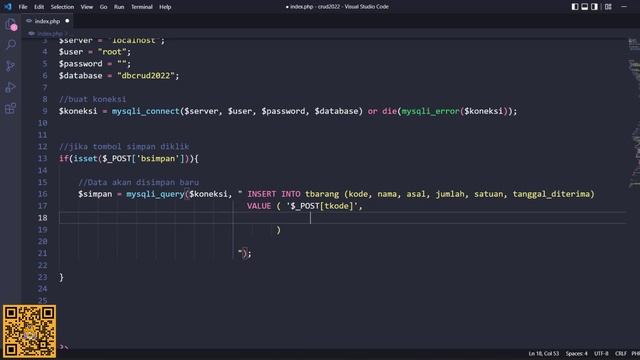This screenshot has width=640, height=360.
Task: Click mysqli_query function name on line 16
Action: (155, 194)
